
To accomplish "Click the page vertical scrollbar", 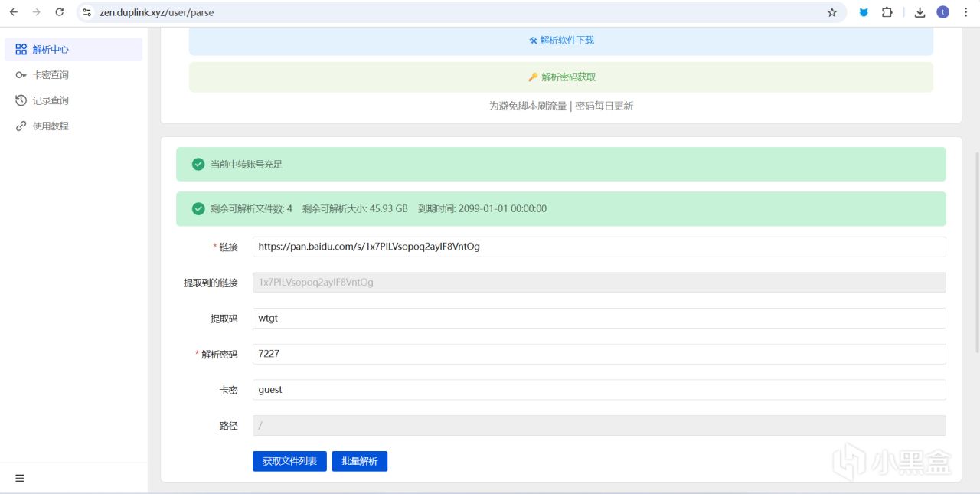I will (976, 230).
